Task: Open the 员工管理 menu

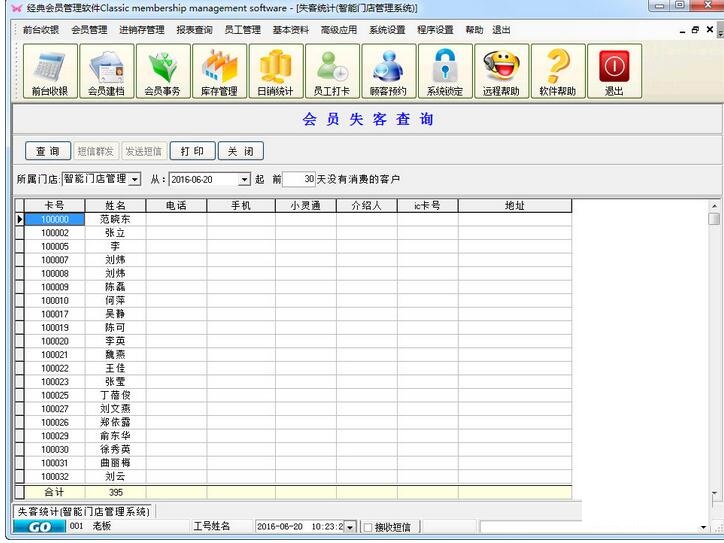Action: point(242,30)
